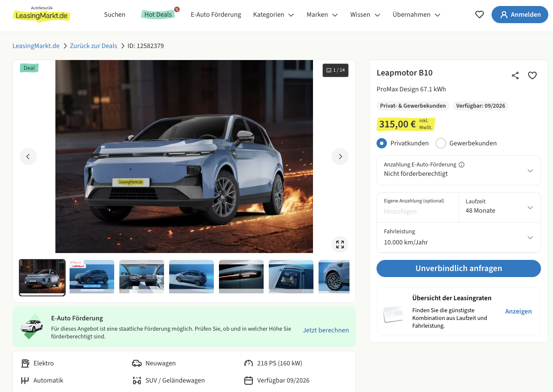Save the Leapmotor B10 with its heart icon
553x392 pixels.
(x=532, y=75)
